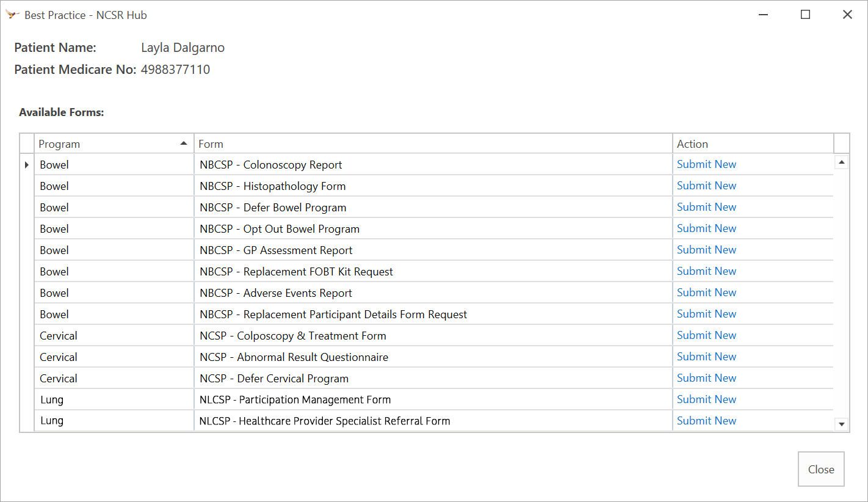Select 'NCSP - Colposcopy & Treatment Form' cell
Screen dimensions: 868x502
(433, 336)
